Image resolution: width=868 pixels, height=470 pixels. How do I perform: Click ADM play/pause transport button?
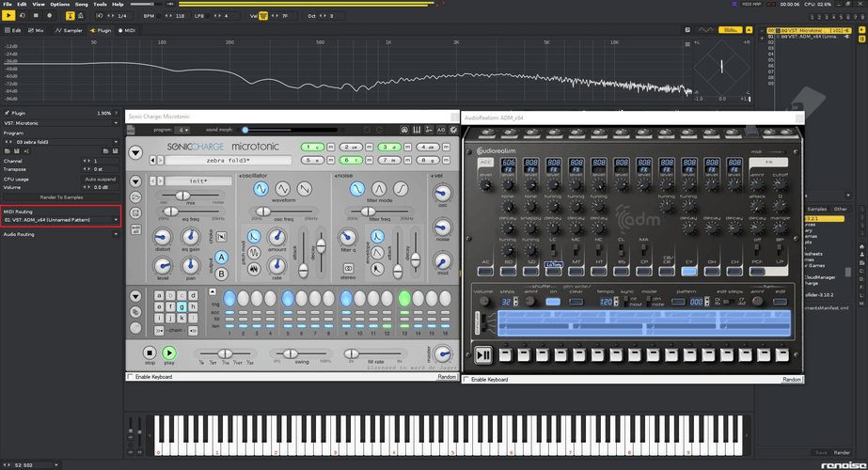[483, 355]
